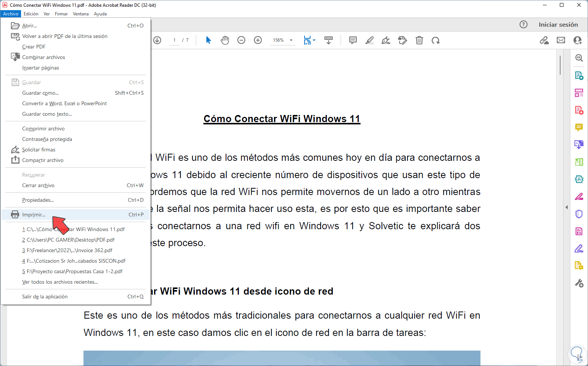Image resolution: width=588 pixels, height=366 pixels.
Task: Open recent file Invoice 362.pdf
Action: point(76,250)
